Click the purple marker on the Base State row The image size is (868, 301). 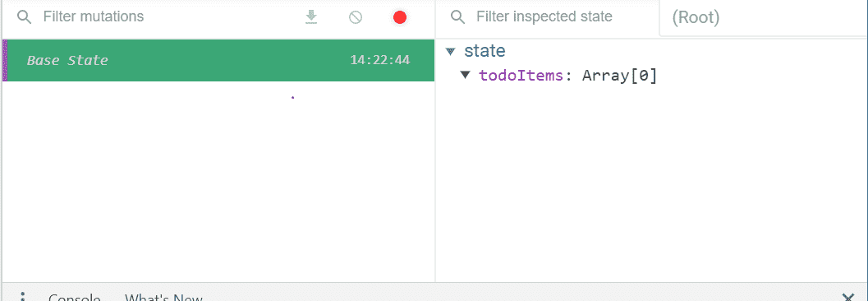5,60
